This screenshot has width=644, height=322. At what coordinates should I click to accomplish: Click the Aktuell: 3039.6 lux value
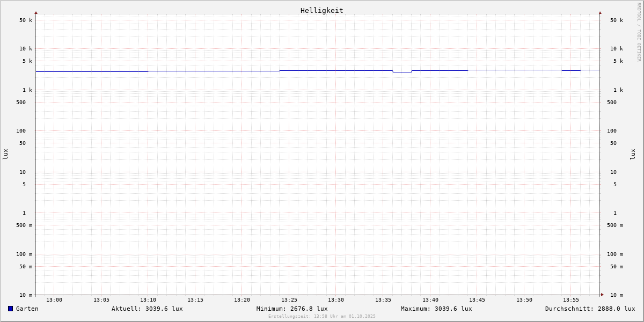(147, 309)
